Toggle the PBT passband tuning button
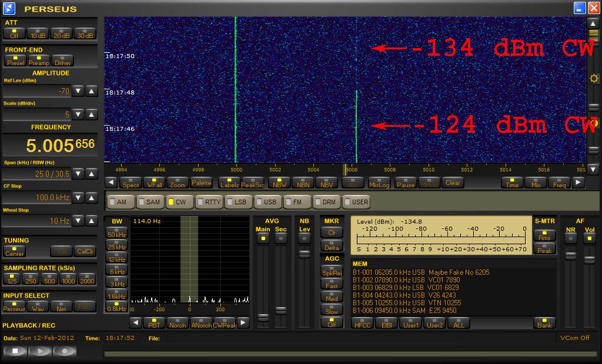Viewport: 602px width, 364px height. pyautogui.click(x=154, y=323)
